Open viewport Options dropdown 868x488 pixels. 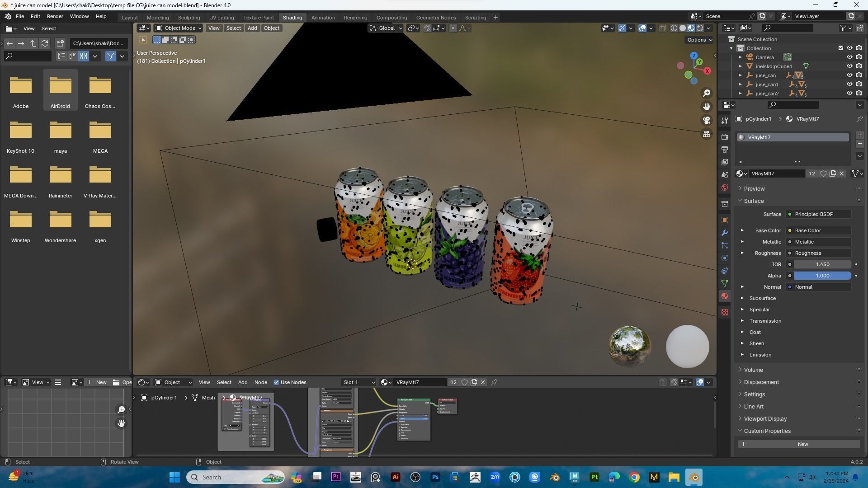click(699, 40)
